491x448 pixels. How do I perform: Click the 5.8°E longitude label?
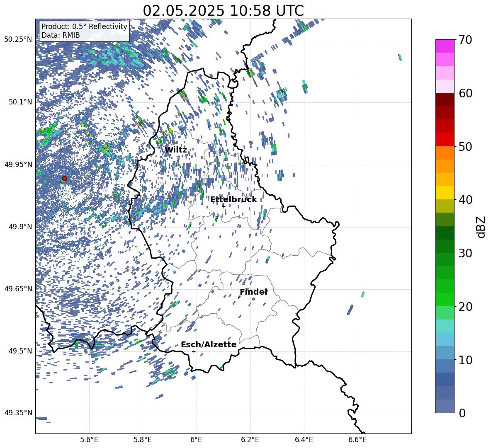pos(143,440)
